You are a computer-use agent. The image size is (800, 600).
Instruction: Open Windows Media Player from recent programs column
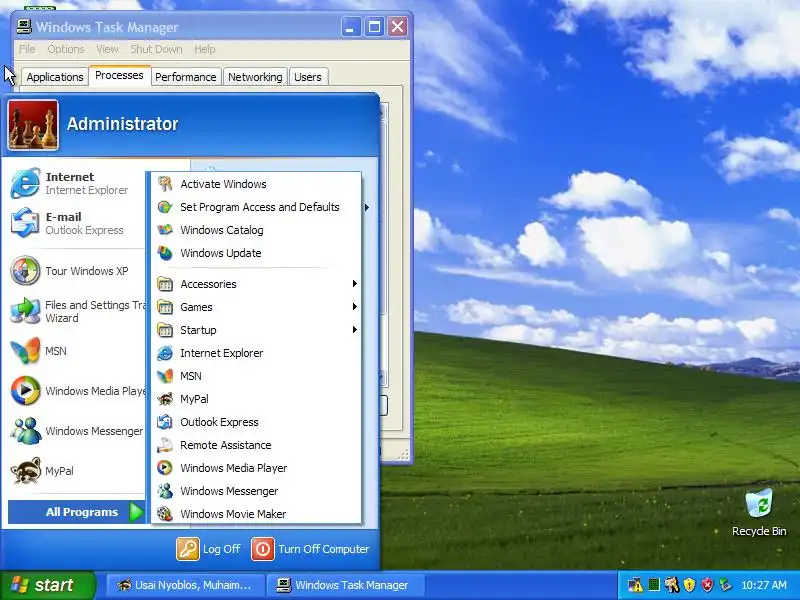pos(77,391)
